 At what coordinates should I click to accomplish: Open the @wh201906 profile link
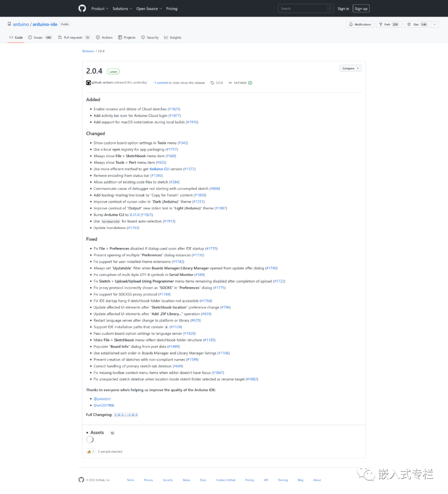point(104,406)
